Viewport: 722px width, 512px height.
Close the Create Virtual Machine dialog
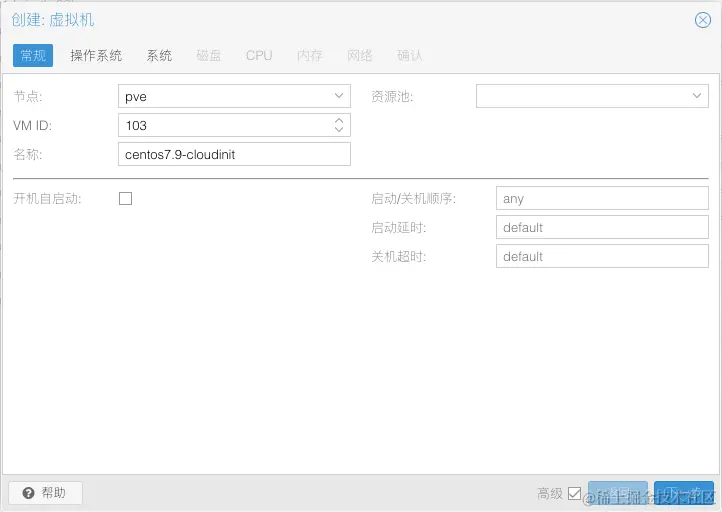703,20
